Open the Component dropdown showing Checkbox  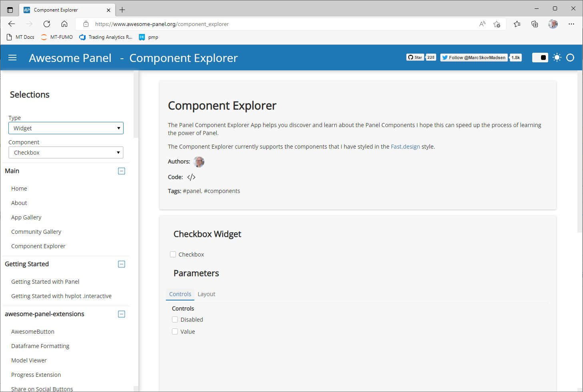click(x=66, y=152)
